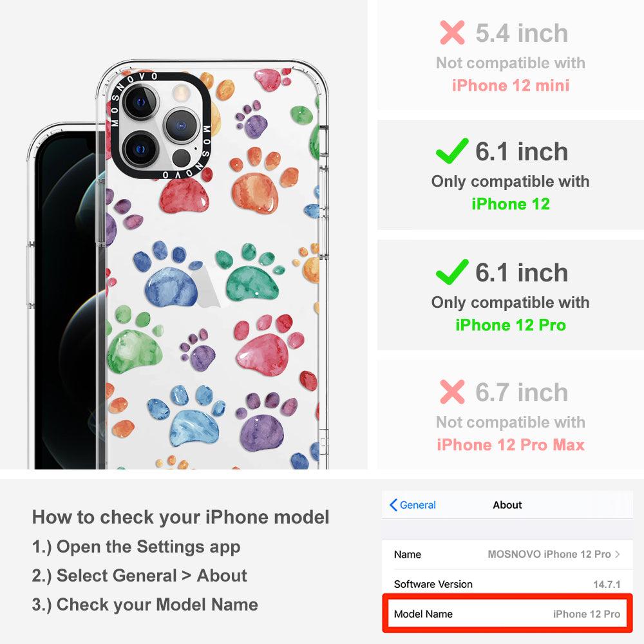Click the large red paw print below the camera
This screenshot has height=644, width=644.
click(x=184, y=194)
